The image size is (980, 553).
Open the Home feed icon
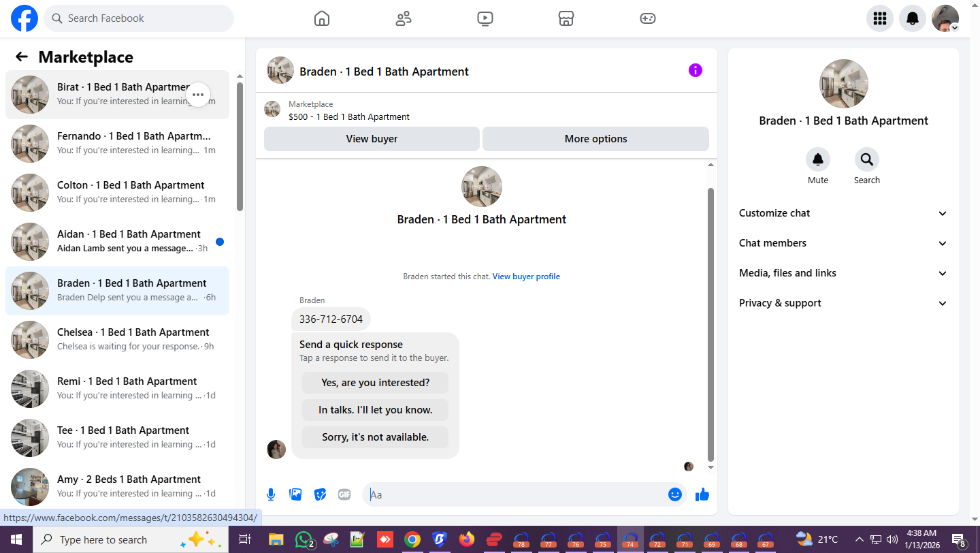click(322, 18)
